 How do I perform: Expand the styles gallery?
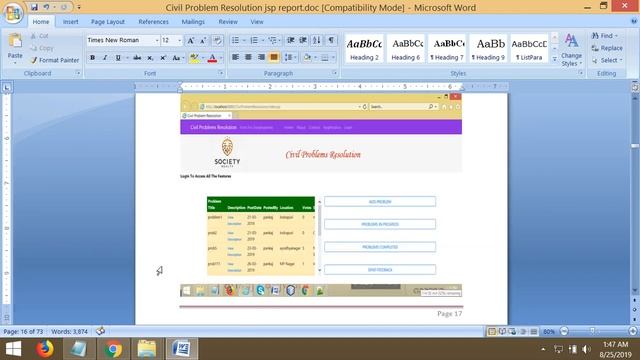(x=554, y=59)
